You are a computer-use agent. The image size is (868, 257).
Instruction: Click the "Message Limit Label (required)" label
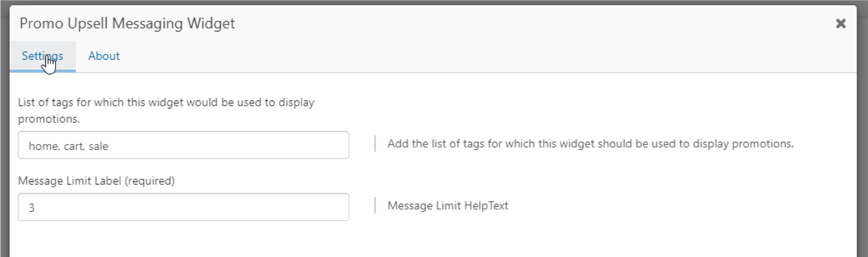click(x=96, y=181)
